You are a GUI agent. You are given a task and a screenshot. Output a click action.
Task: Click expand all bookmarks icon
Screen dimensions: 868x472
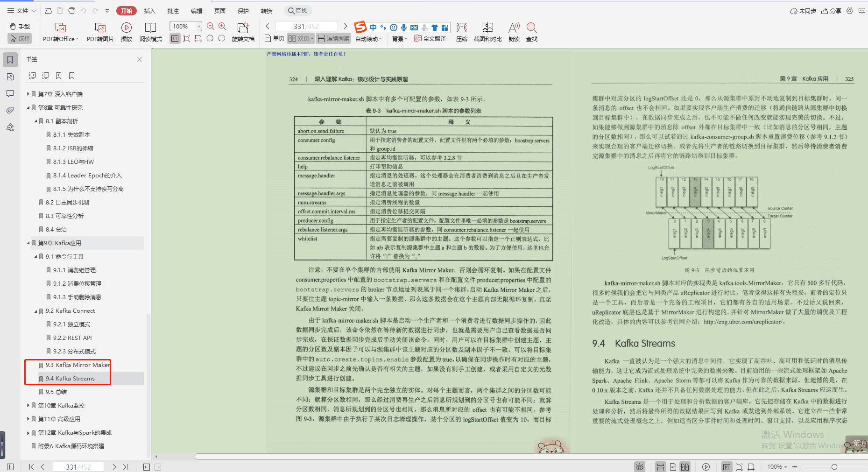(x=33, y=76)
